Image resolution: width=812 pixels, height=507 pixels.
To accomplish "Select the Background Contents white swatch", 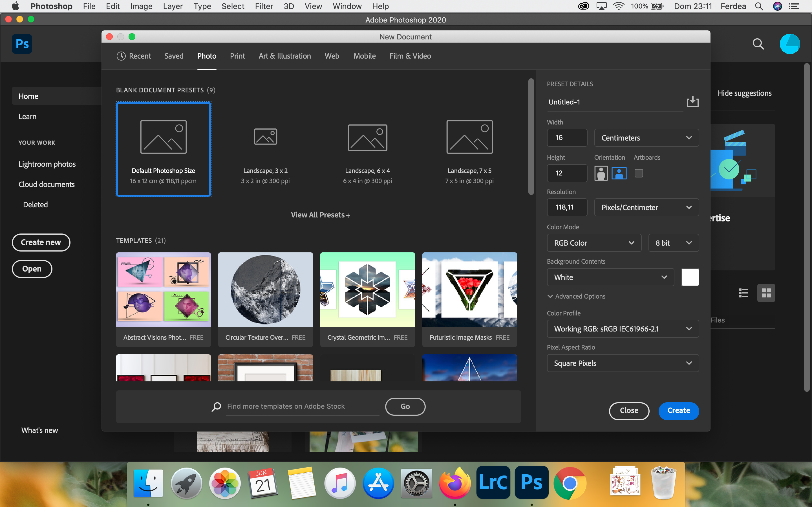I will (690, 277).
